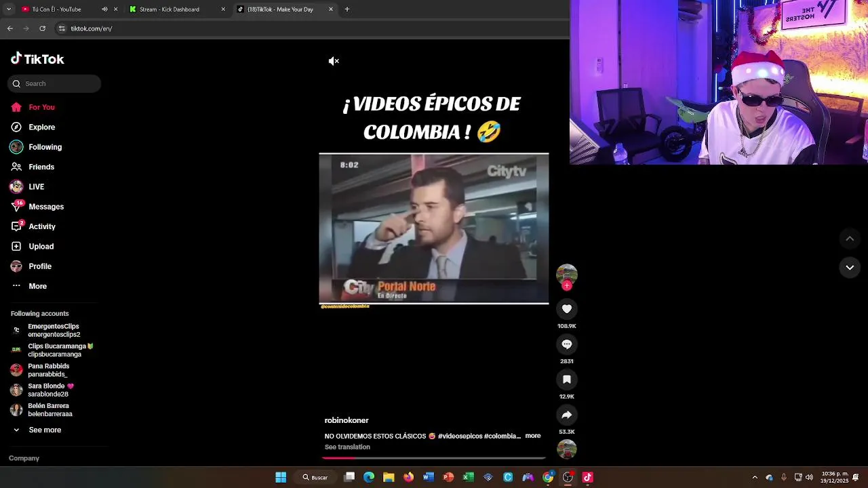Click the TikTok search field
The width and height of the screenshot is (868, 488).
(x=54, y=83)
